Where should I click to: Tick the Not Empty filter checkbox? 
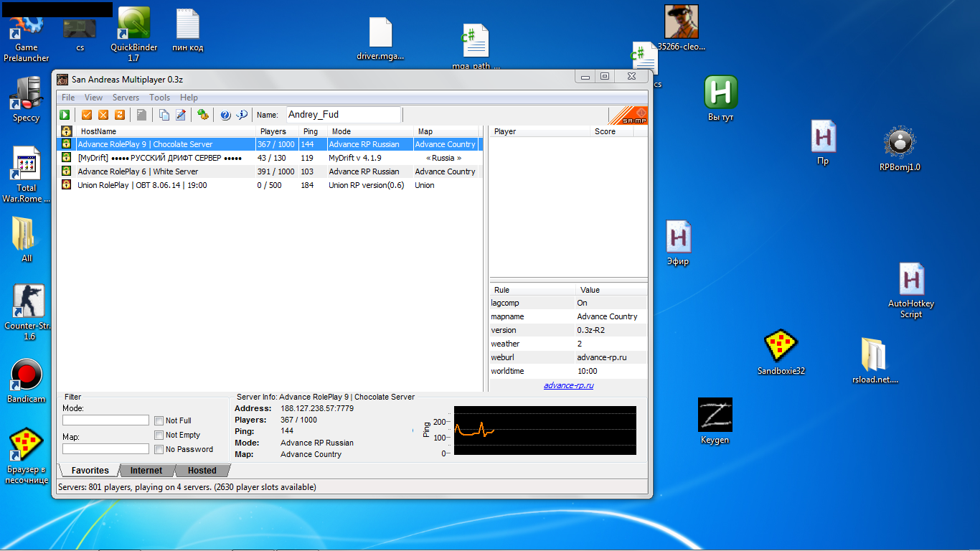(x=159, y=435)
